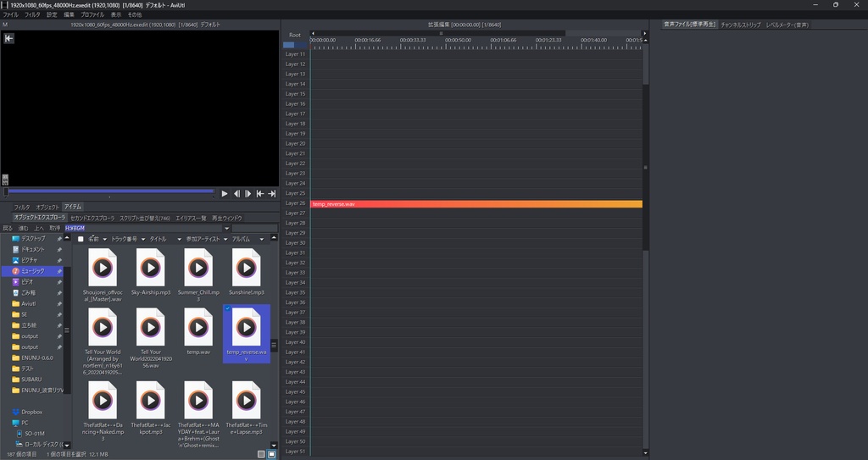868x460 pixels.
Task: Select the temp.wav file icon
Action: click(x=198, y=328)
